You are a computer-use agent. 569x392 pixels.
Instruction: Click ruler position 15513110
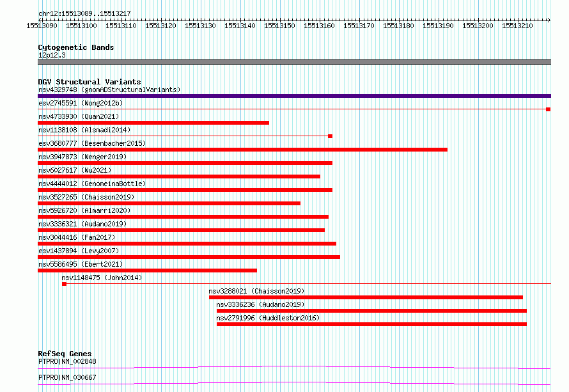[121, 26]
